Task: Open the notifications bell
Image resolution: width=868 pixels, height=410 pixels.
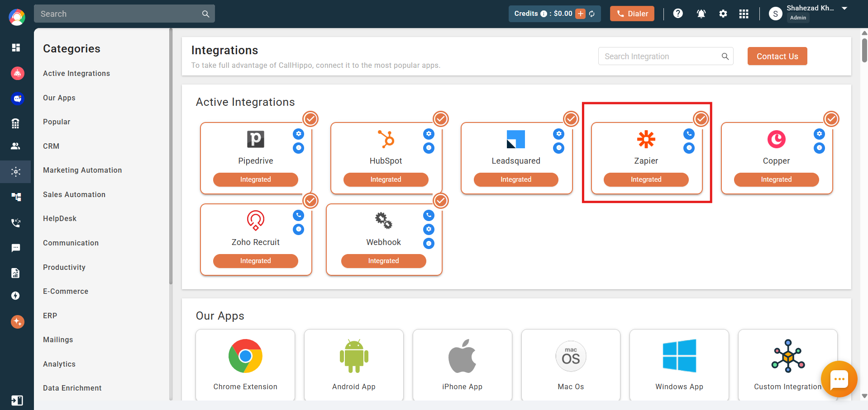Action: click(x=701, y=14)
